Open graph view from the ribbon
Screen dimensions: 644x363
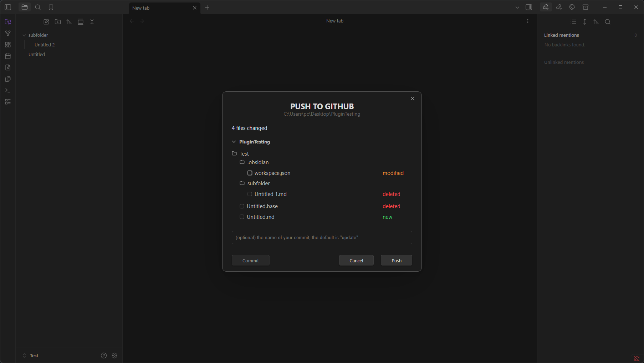point(8,33)
